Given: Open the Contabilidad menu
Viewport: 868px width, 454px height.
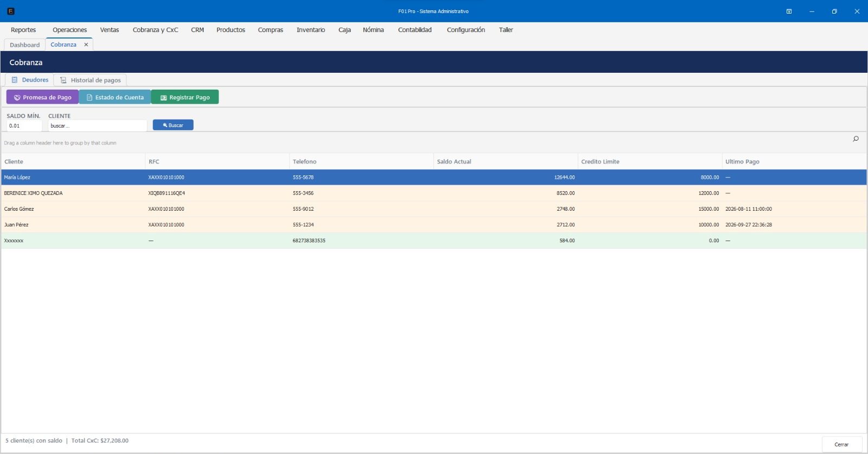Looking at the screenshot, I should (415, 30).
